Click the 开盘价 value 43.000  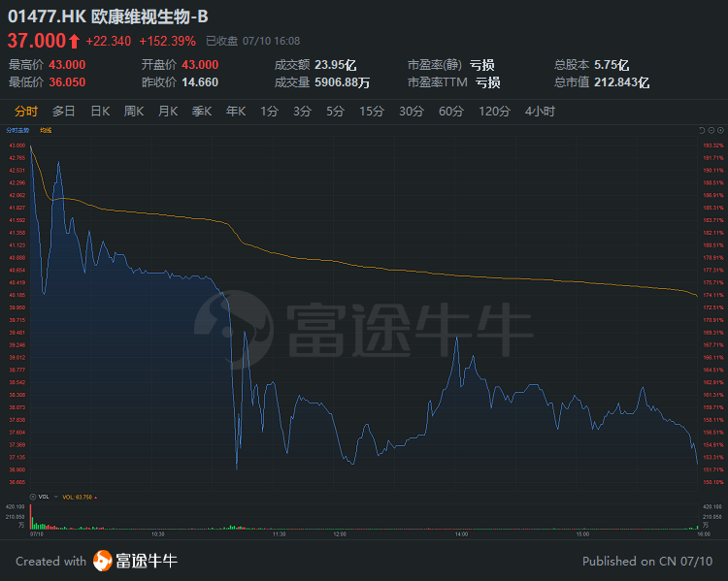200,65
